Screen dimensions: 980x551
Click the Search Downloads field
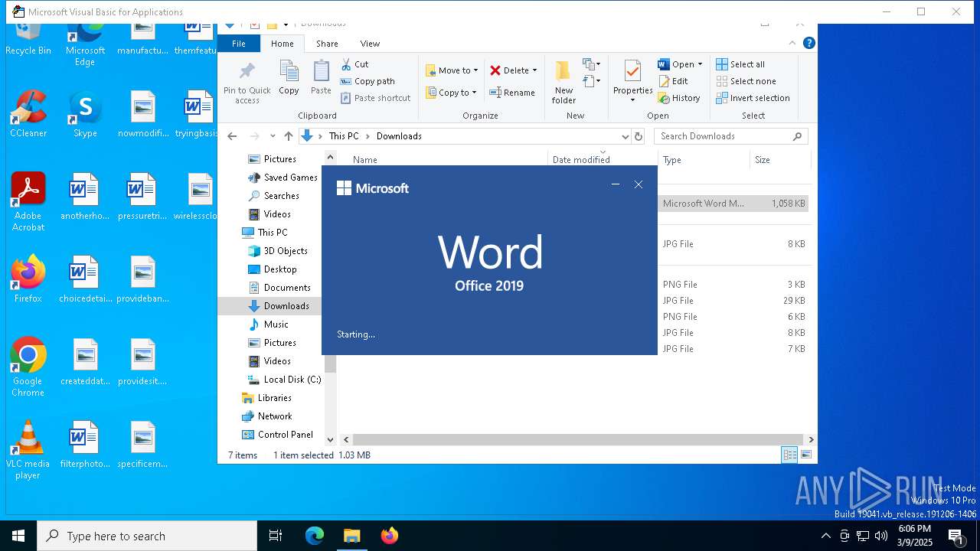coord(731,136)
